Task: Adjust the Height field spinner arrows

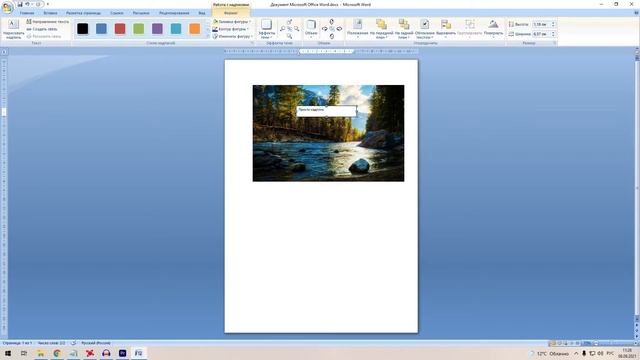Action: pos(553,24)
